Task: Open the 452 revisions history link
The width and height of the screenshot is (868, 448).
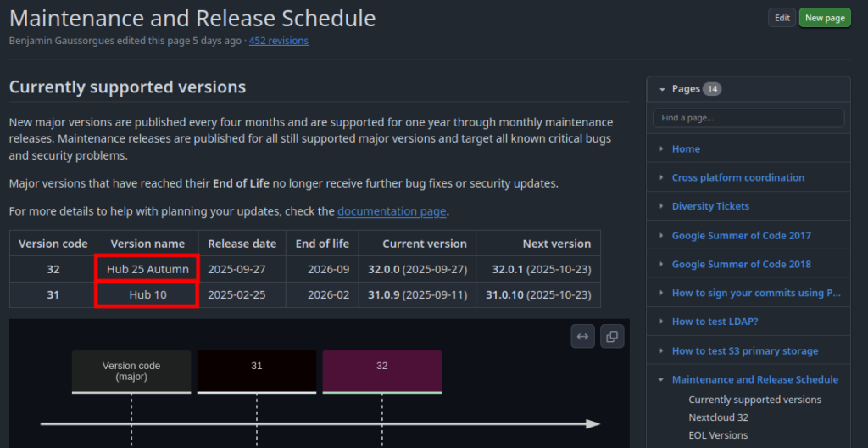Action: (x=278, y=41)
